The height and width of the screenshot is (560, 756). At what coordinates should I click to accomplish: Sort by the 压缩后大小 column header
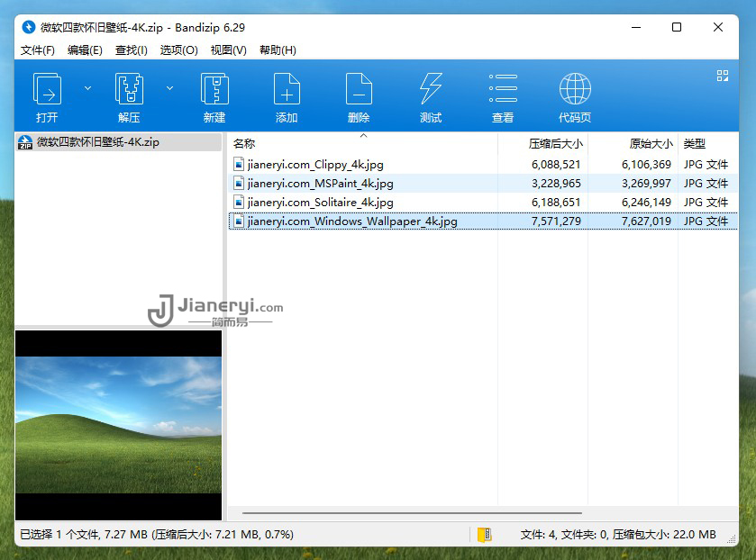click(555, 144)
